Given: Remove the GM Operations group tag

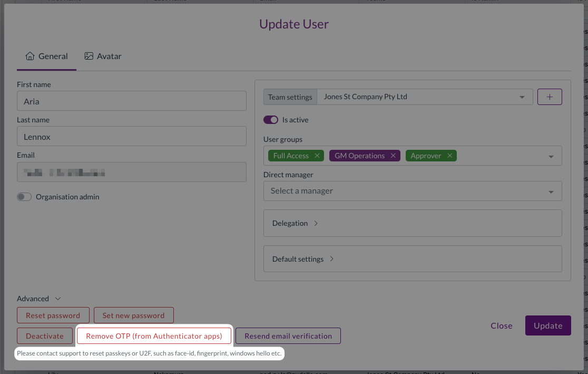Looking at the screenshot, I should click(x=393, y=156).
